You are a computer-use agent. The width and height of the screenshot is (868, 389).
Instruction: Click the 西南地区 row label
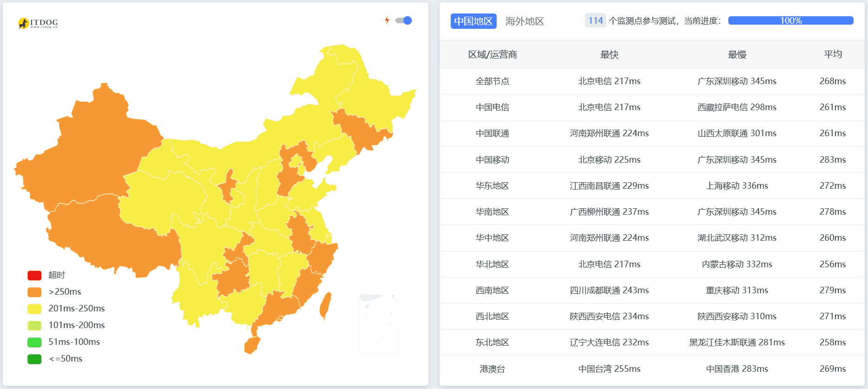pyautogui.click(x=492, y=290)
